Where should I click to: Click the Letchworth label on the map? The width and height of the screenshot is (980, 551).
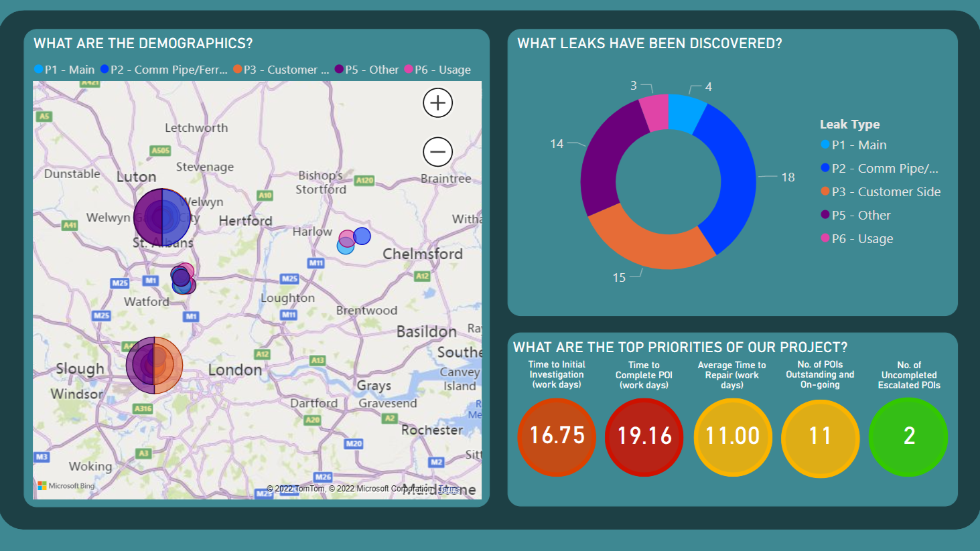tap(196, 128)
